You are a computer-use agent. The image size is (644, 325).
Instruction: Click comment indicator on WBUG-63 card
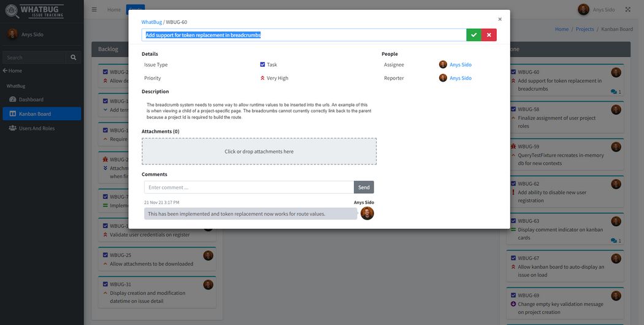616,240
